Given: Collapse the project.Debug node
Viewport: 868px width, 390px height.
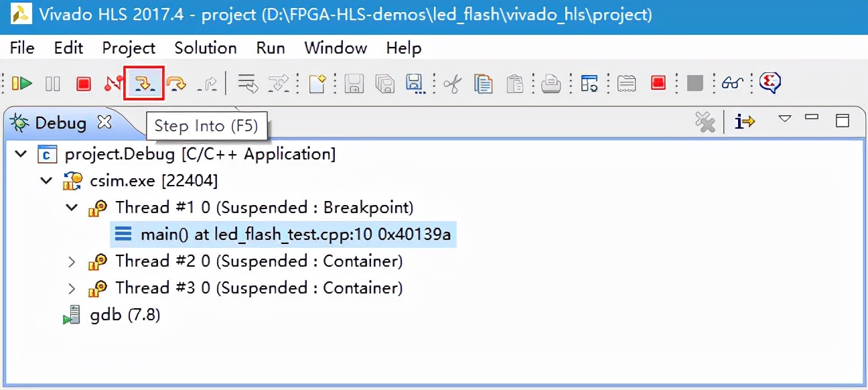Looking at the screenshot, I should tap(19, 154).
